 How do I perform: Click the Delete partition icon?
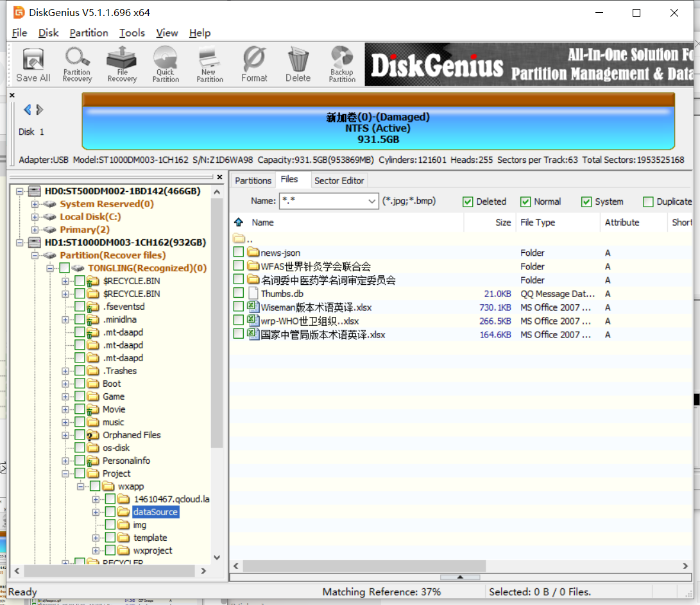[298, 64]
